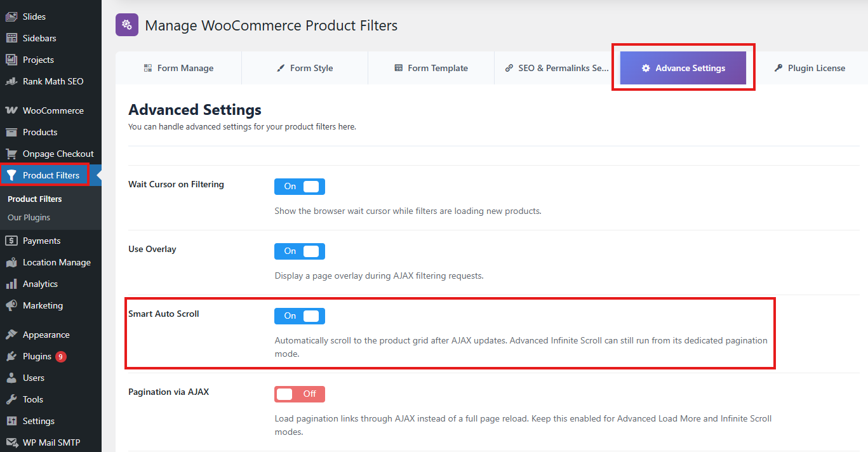Click the Analytics bar chart icon
This screenshot has width=868, height=452.
11,284
